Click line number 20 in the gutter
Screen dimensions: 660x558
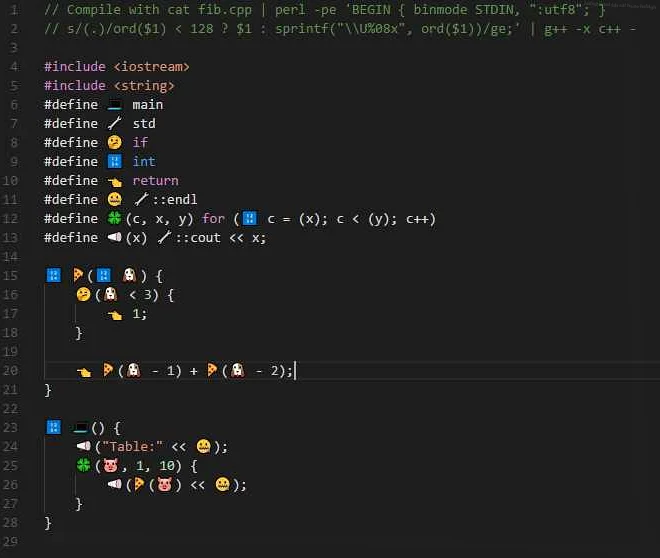click(x=11, y=370)
